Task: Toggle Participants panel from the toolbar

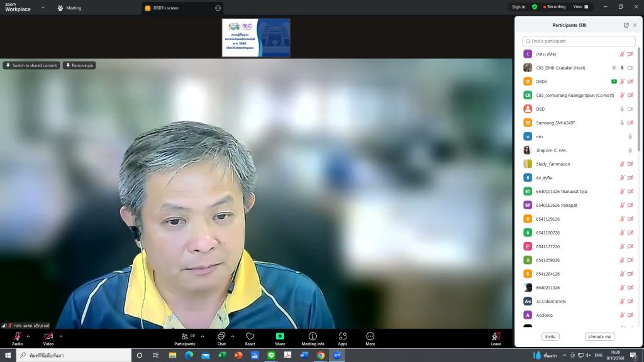Action: pyautogui.click(x=184, y=338)
